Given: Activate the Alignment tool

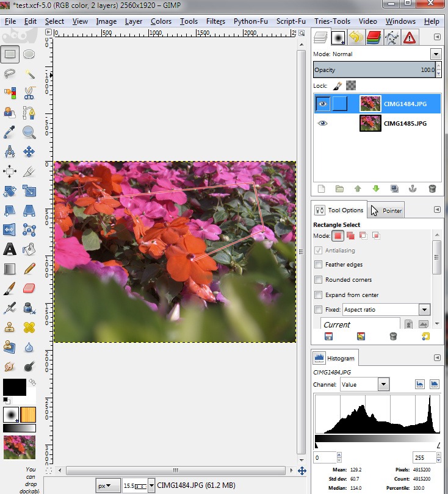Looking at the screenshot, I should pos(10,171).
